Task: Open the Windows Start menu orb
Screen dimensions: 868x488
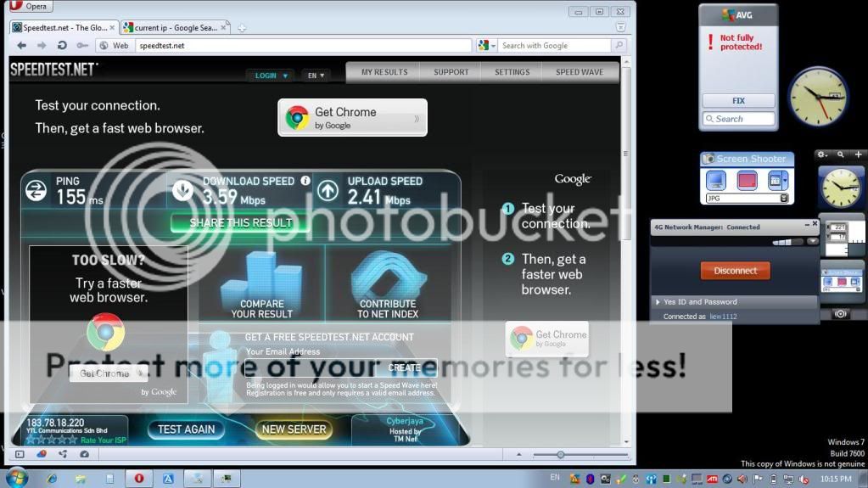Action: click(15, 477)
